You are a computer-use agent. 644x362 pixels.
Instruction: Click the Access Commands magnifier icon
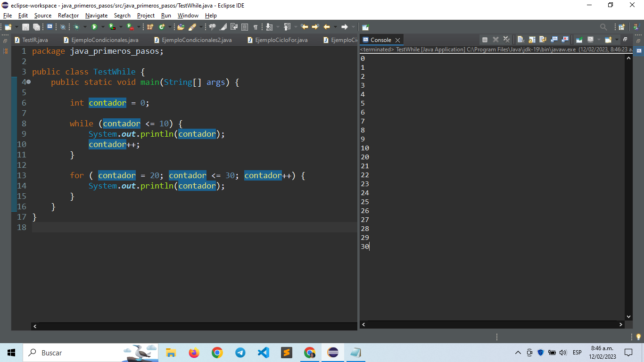coord(603,27)
